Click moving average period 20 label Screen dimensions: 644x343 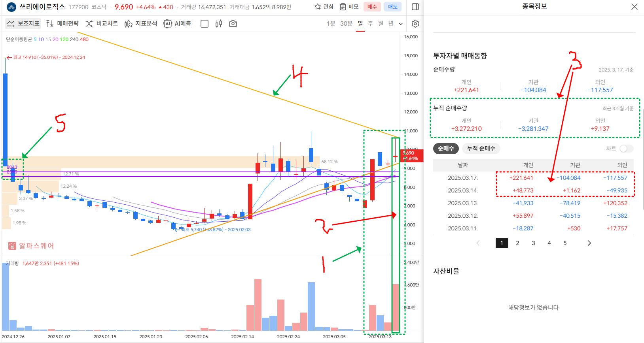[55, 40]
